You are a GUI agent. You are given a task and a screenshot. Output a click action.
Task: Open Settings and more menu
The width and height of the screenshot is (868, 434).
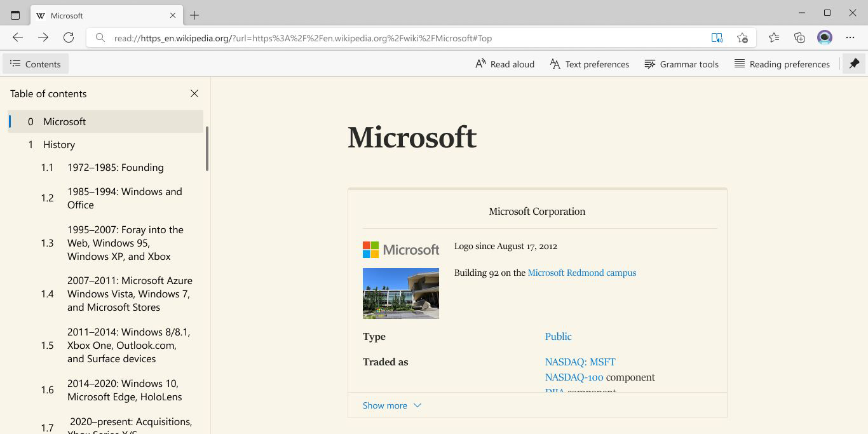click(x=850, y=37)
